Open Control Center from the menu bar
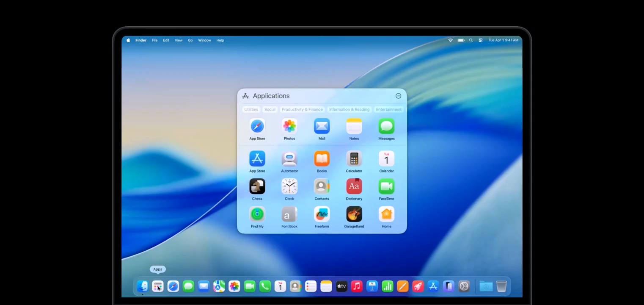Viewport: 644px width, 305px height. click(x=480, y=40)
